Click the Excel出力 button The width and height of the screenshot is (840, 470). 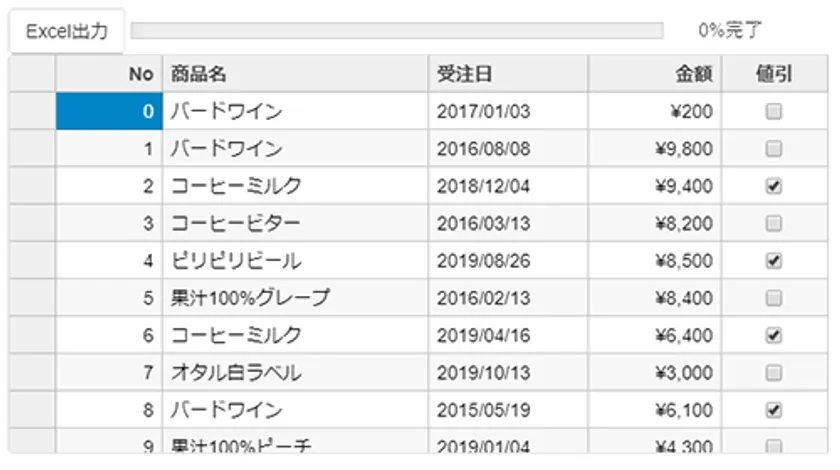click(67, 31)
